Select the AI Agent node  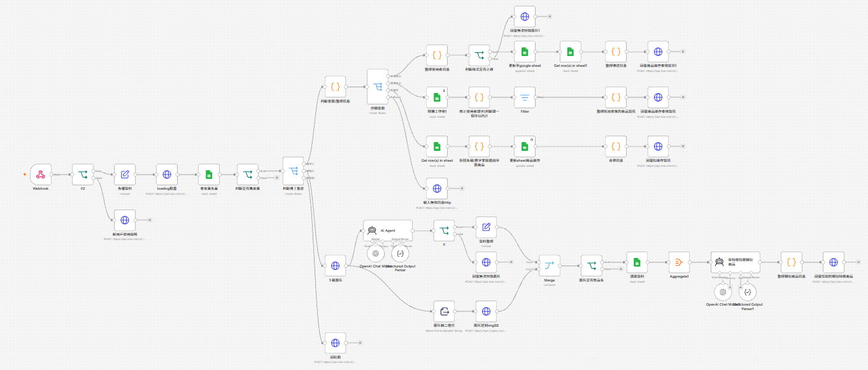click(x=388, y=231)
